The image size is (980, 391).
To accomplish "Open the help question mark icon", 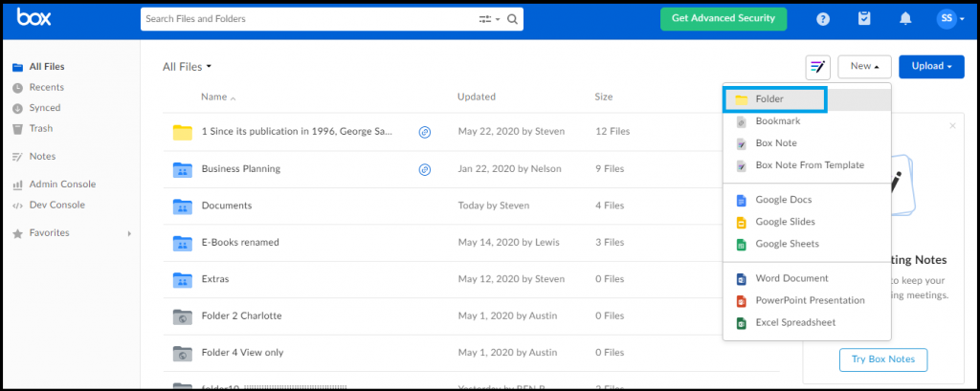I will pos(822,18).
